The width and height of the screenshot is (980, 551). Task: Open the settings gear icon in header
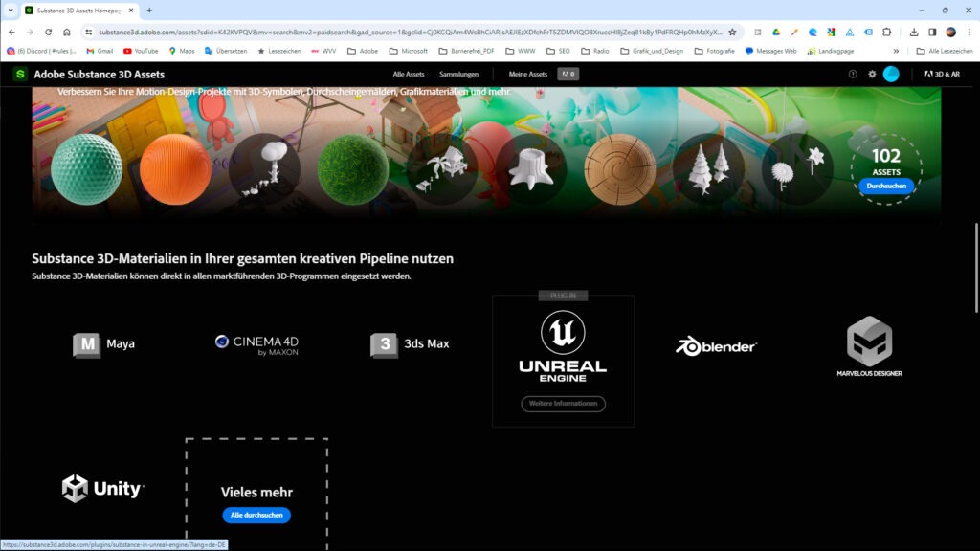coord(872,75)
